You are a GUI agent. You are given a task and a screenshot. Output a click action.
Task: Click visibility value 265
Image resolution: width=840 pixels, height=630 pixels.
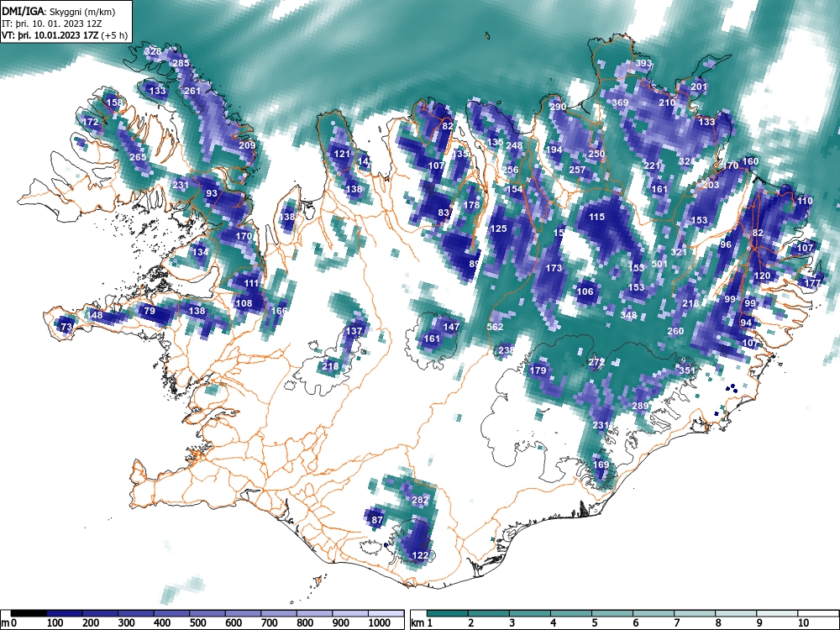click(x=138, y=157)
